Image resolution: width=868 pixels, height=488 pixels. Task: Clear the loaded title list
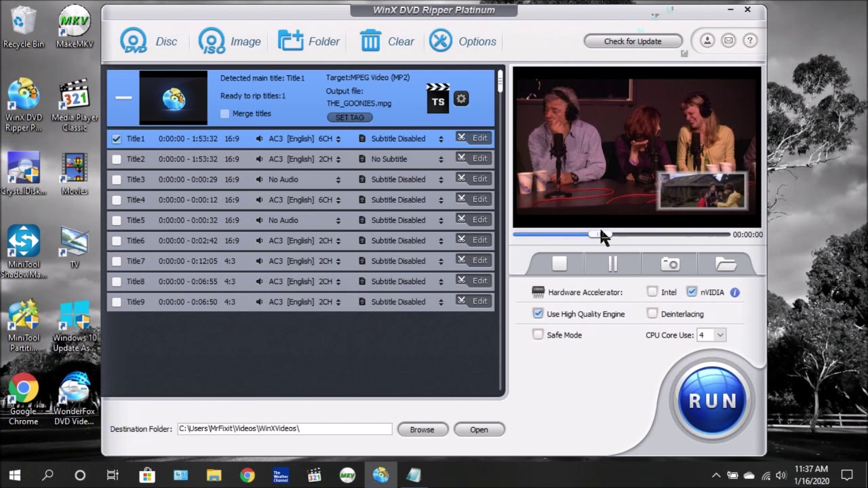pos(387,41)
